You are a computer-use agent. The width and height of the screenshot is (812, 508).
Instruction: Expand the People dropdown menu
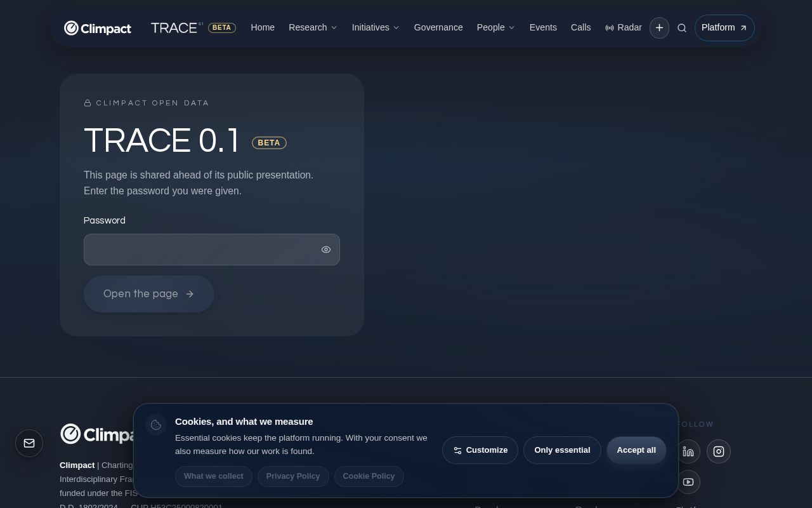point(495,28)
